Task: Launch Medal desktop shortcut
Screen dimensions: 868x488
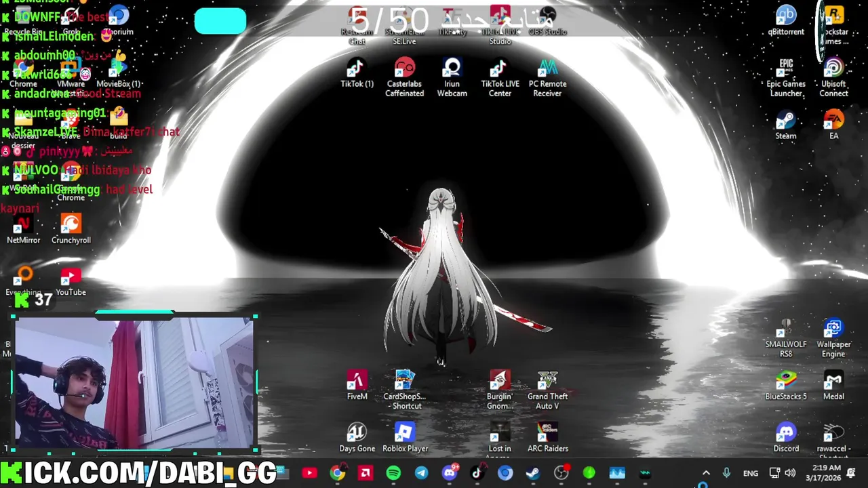Action: coord(834,385)
